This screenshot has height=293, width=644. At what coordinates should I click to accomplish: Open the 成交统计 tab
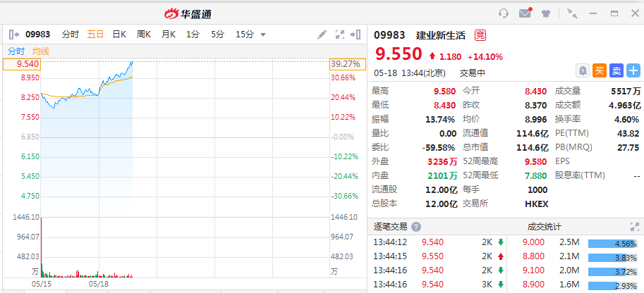pos(545,227)
